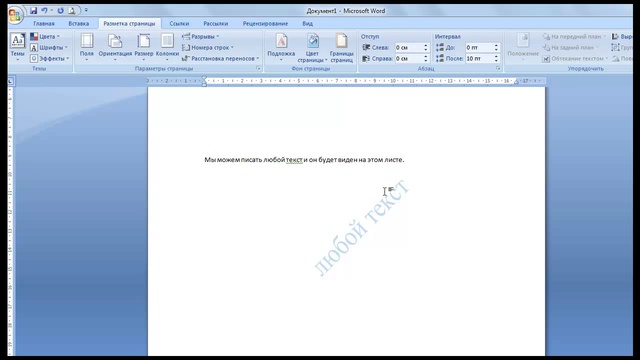Switch to the Рассылки tab

(x=216, y=24)
